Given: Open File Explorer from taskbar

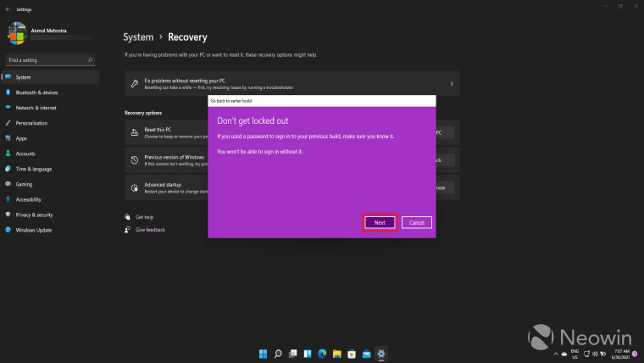Looking at the screenshot, I should click(337, 354).
